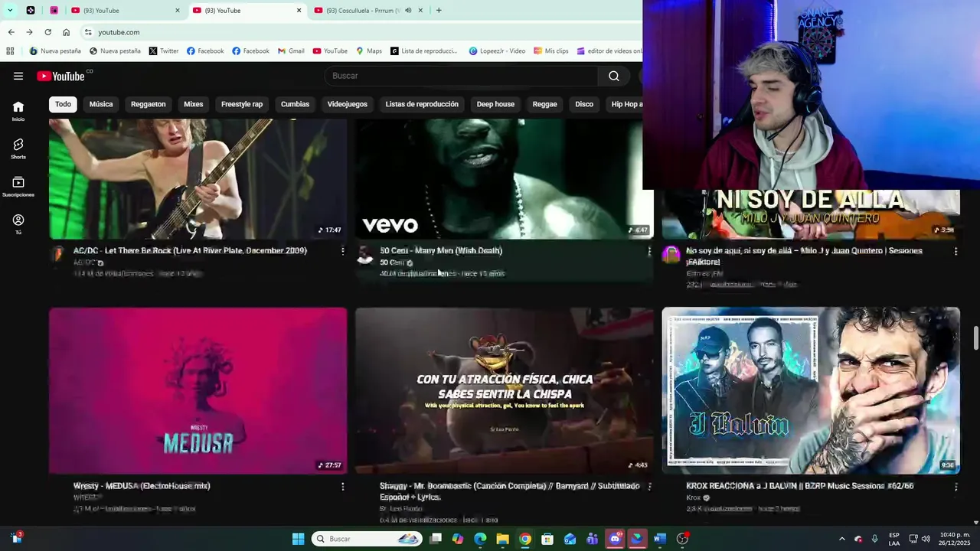Image resolution: width=980 pixels, height=551 pixels.
Task: Click the Mr. Boombastic video thumbnail
Action: 505,390
